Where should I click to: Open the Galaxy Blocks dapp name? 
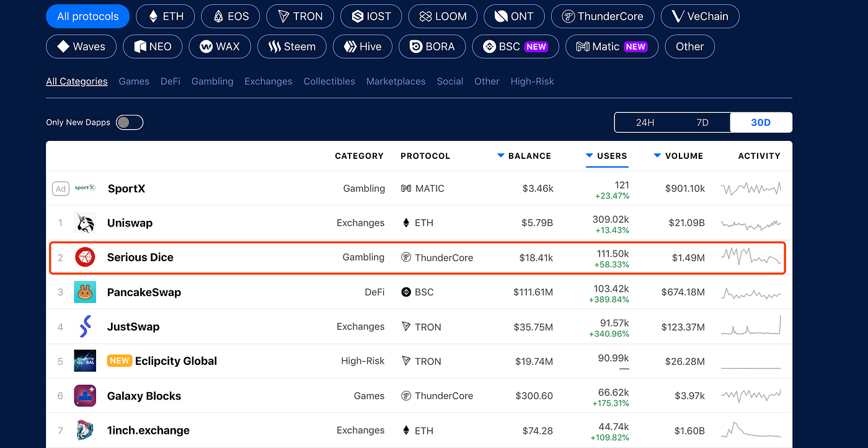pyautogui.click(x=144, y=396)
